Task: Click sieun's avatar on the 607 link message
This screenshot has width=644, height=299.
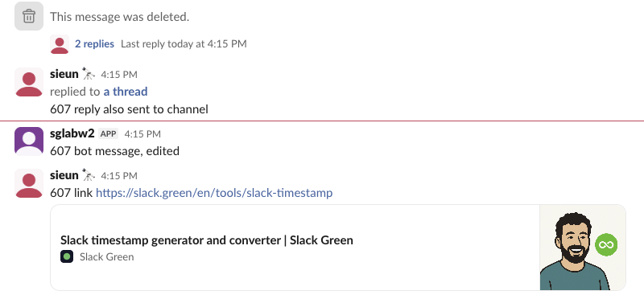Action: (29, 183)
